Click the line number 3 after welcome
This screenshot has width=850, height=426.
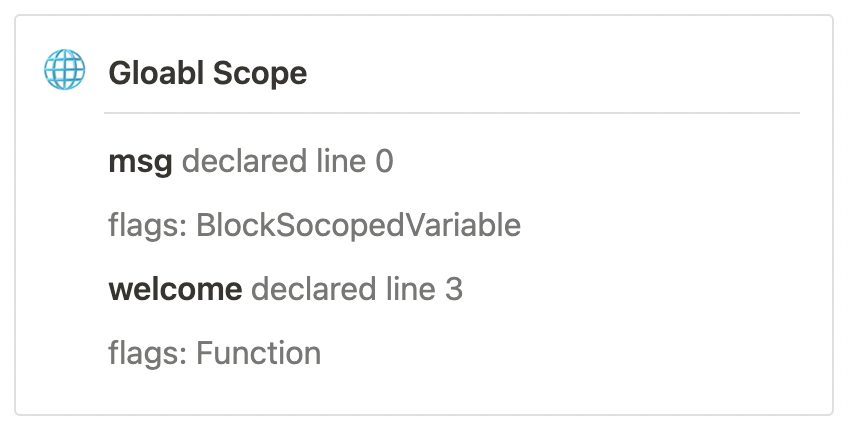[x=454, y=289]
